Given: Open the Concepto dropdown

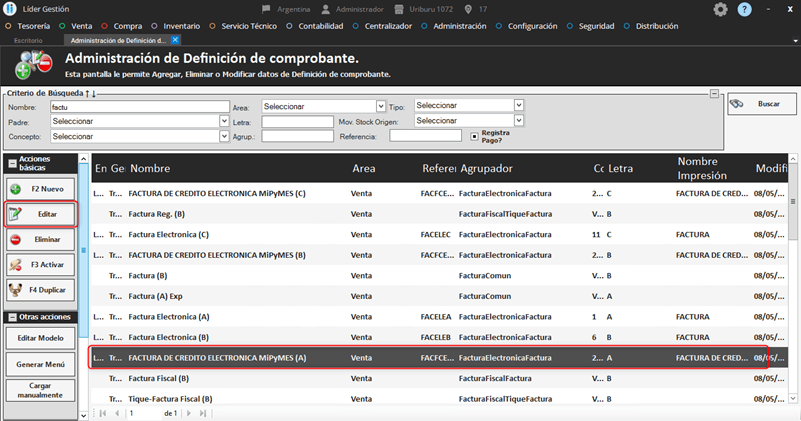Looking at the screenshot, I should click(223, 136).
